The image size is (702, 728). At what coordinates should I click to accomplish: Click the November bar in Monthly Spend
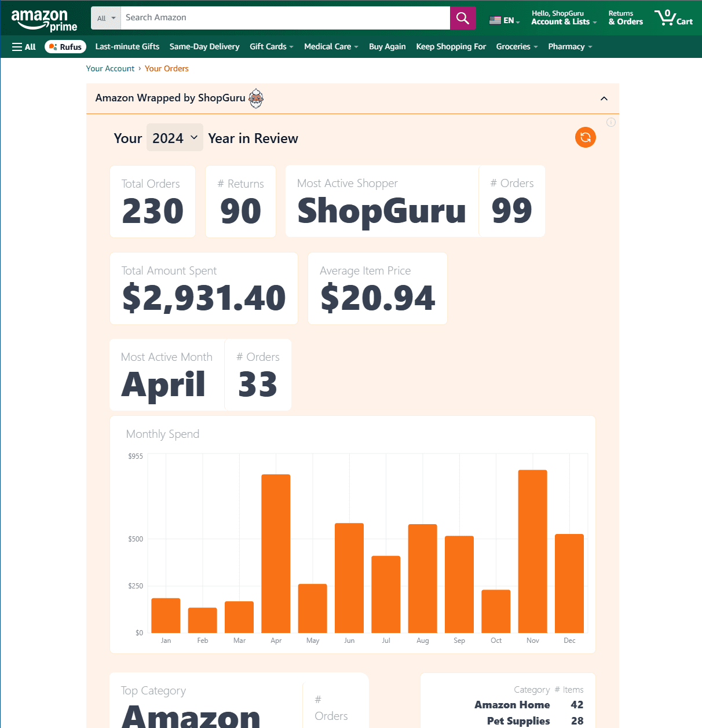tap(533, 551)
